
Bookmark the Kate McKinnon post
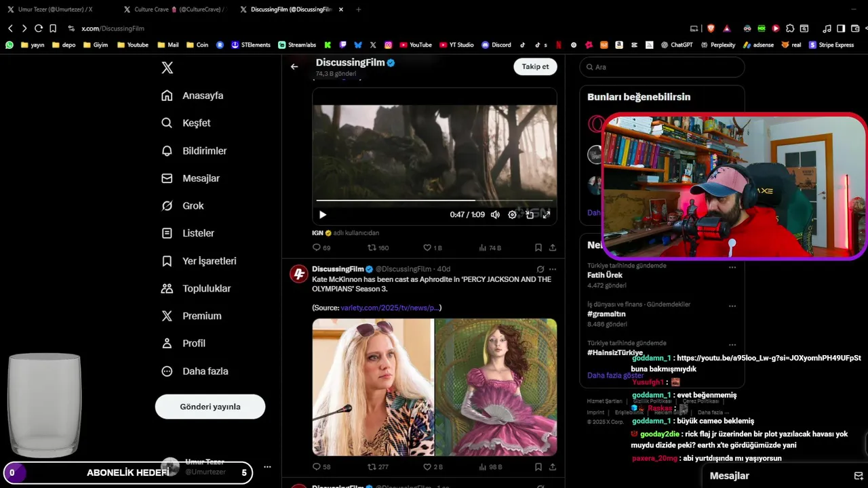pyautogui.click(x=538, y=467)
